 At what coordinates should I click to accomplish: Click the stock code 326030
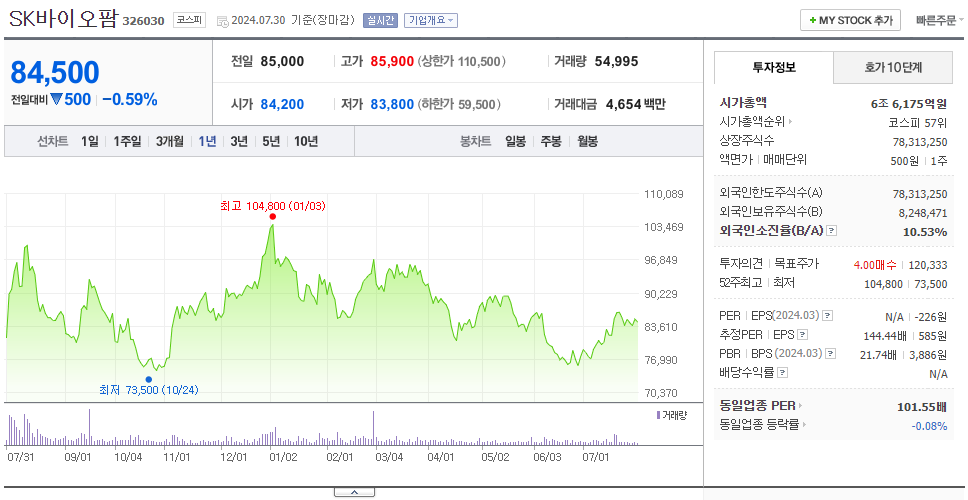pyautogui.click(x=143, y=21)
